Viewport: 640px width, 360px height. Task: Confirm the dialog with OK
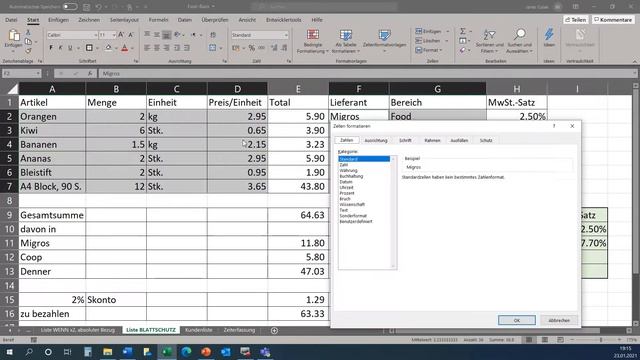(x=517, y=320)
